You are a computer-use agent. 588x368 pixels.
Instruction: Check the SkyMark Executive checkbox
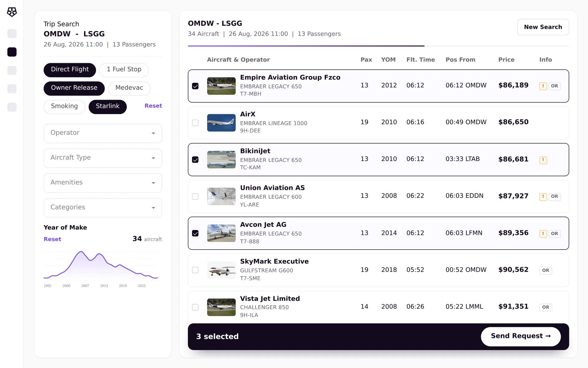195,270
